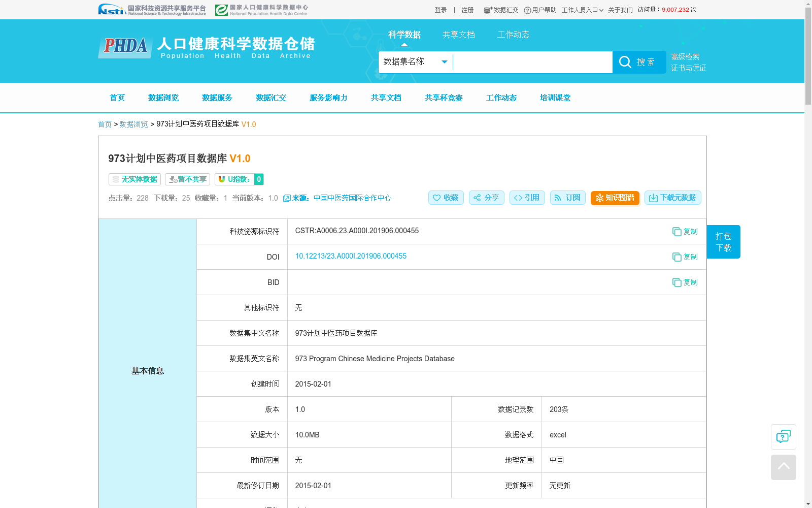This screenshot has width=812, height=508.
Task: Click the National Population Health Data Center logo
Action: tap(261, 10)
